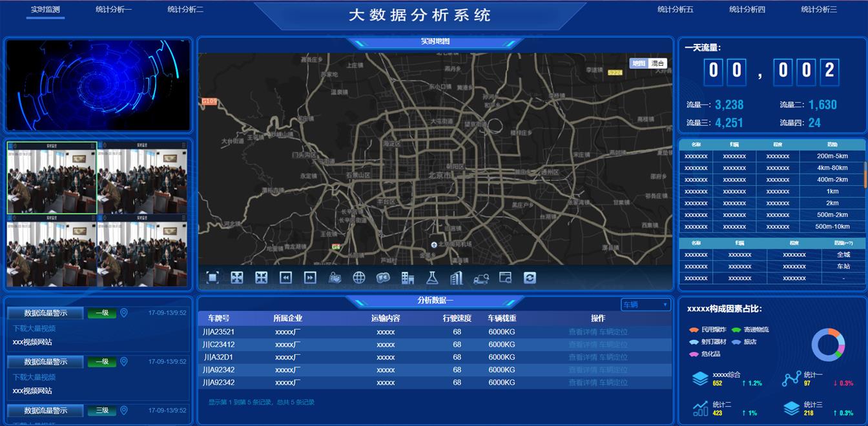Open the 统计分析二 tab
This screenshot has height=426, width=868.
tap(185, 10)
